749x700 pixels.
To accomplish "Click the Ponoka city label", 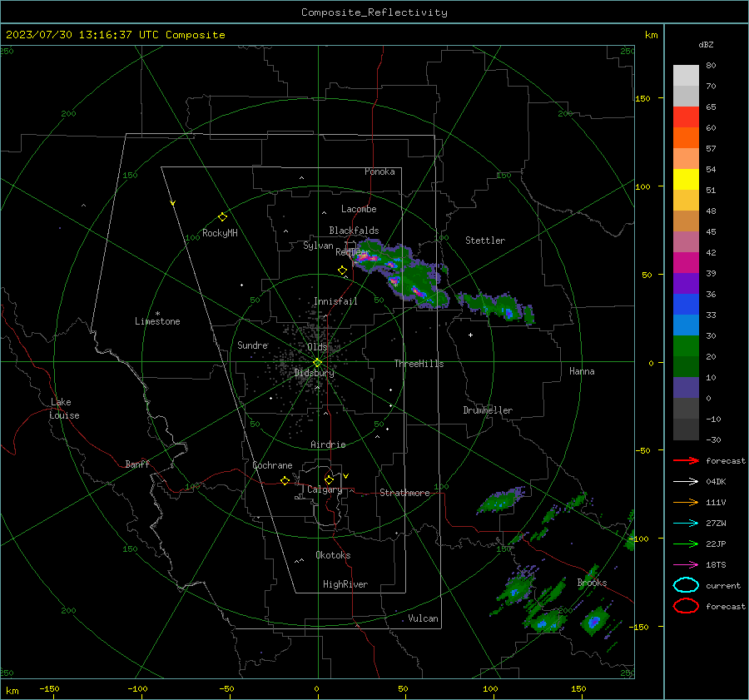I will click(379, 171).
